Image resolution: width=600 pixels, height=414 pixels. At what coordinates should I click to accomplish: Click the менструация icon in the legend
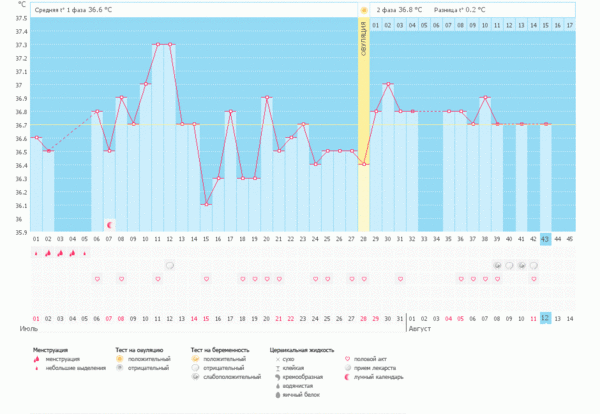click(x=37, y=357)
